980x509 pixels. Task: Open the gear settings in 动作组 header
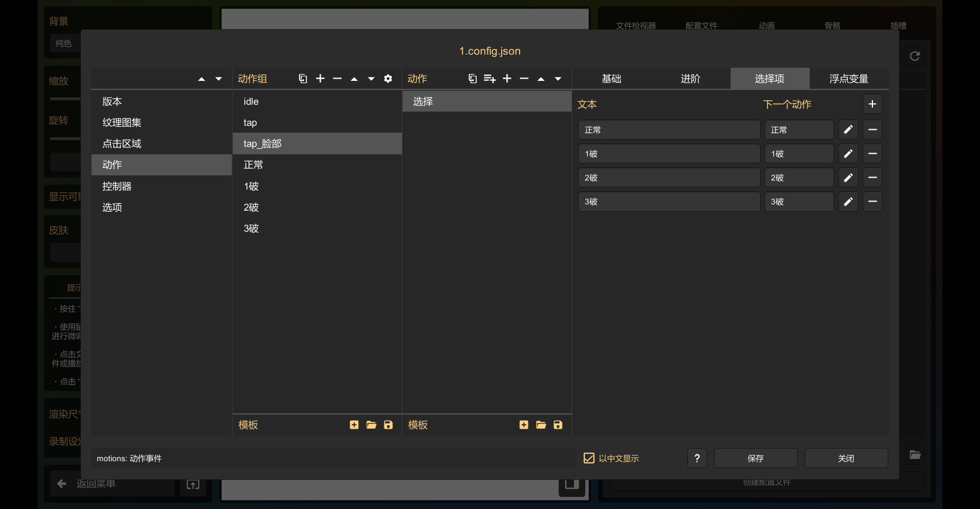388,79
